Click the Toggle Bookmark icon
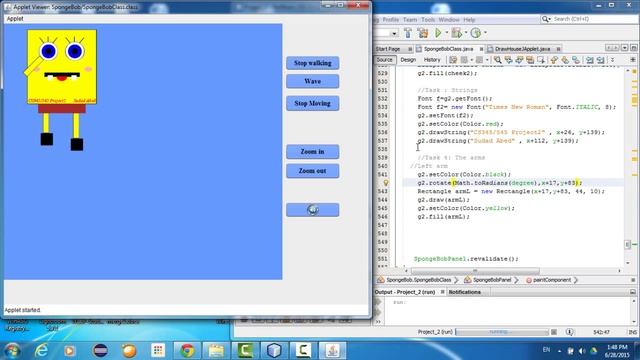Viewport: 640px width, 360px height. (x=576, y=60)
